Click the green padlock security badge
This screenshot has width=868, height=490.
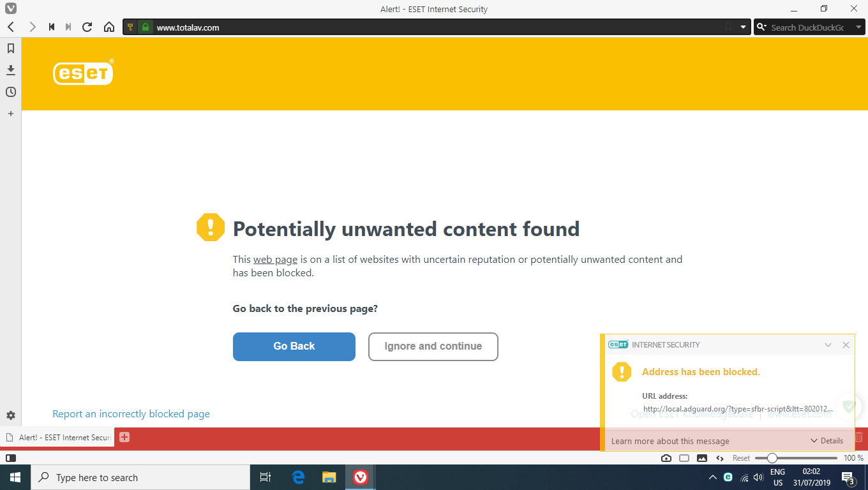(x=146, y=27)
